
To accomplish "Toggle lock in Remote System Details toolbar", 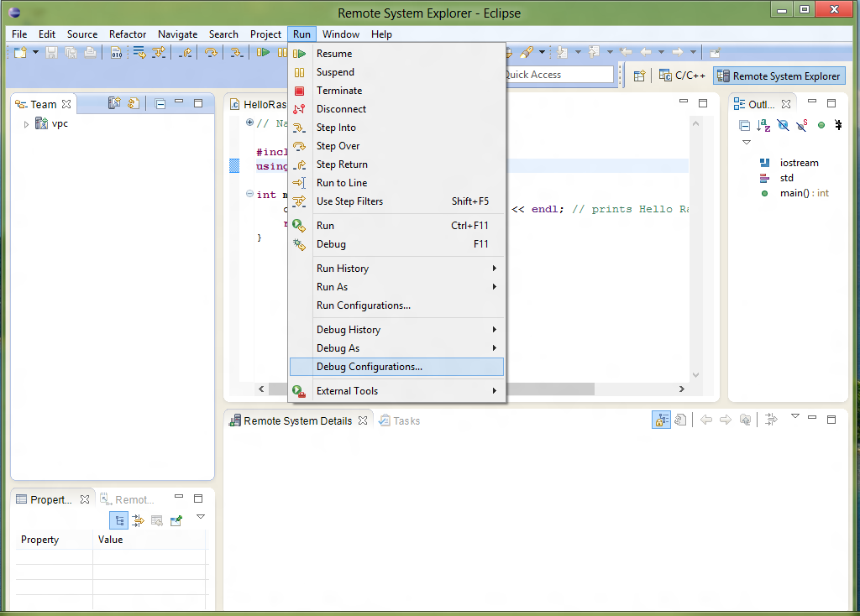I will click(662, 420).
